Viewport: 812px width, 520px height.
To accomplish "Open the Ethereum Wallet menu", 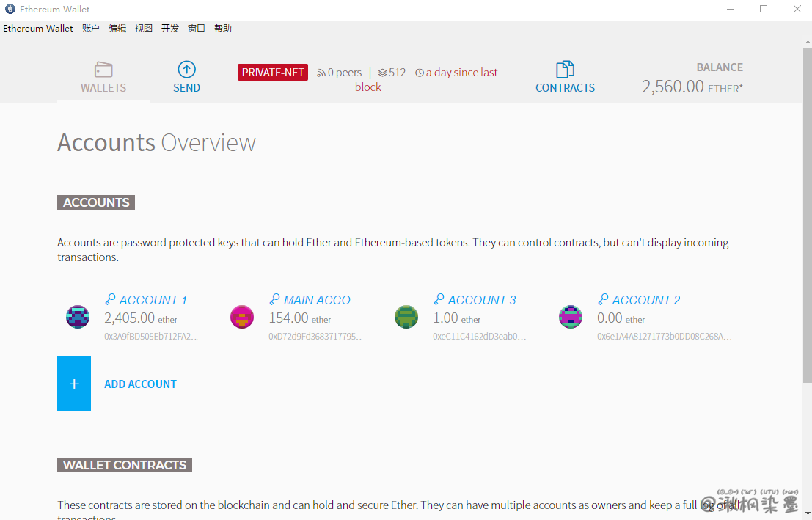I will (x=38, y=29).
